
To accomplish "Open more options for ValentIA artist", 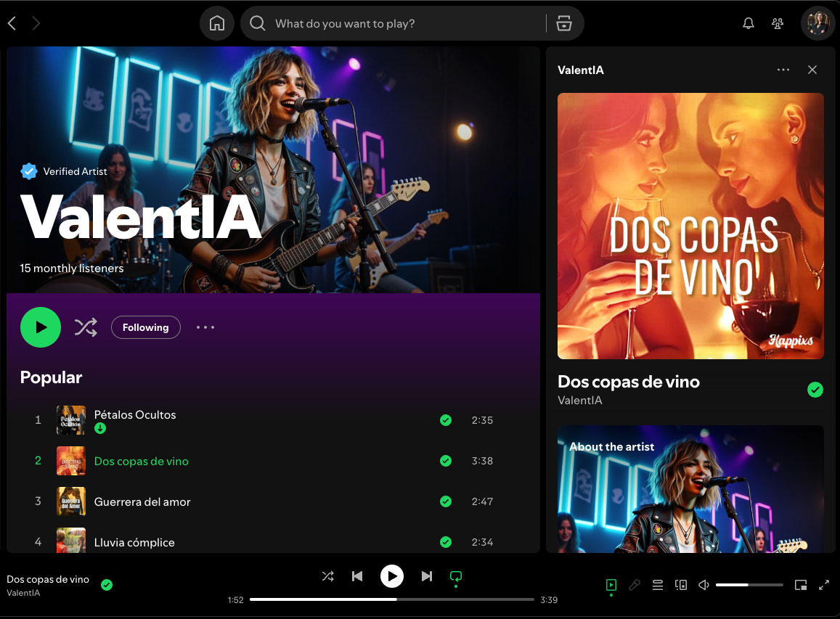I will point(205,327).
